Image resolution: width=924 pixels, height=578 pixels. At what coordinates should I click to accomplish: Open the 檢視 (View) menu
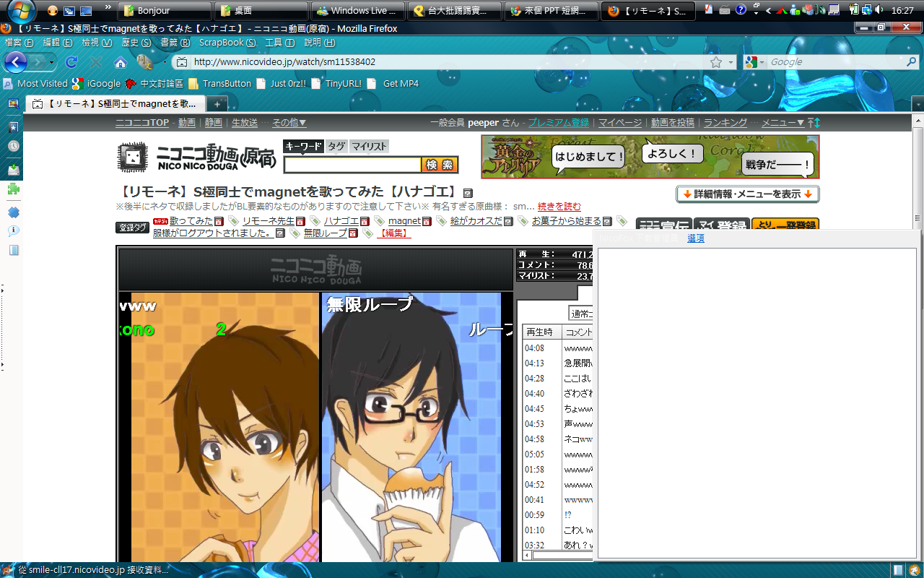(x=97, y=43)
